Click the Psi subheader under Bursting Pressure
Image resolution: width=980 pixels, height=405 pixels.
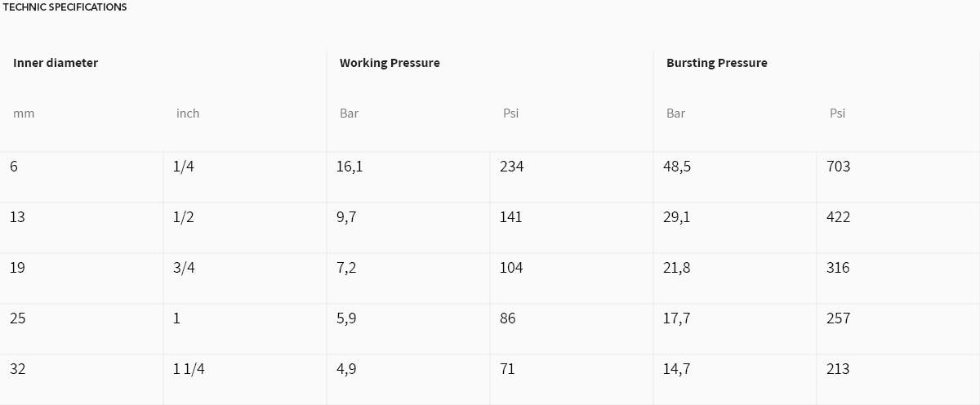(837, 113)
